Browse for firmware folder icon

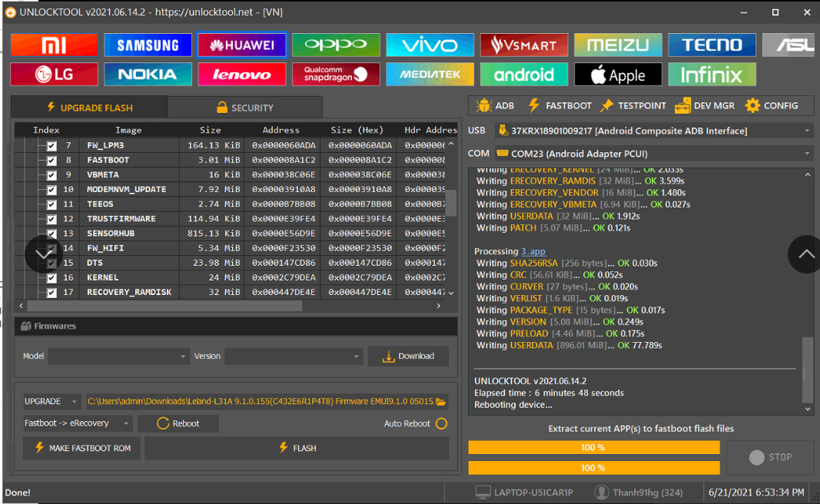tap(441, 402)
